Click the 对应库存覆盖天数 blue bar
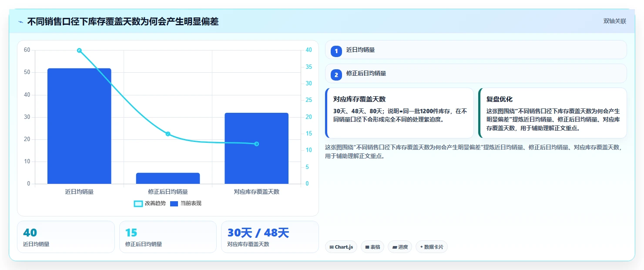The height and width of the screenshot is (270, 644). 256,148
